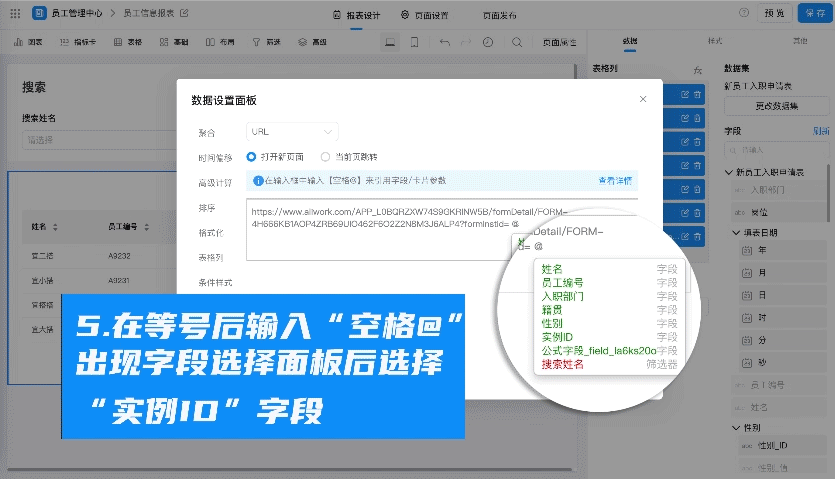Viewport: 835px width, 479px height.
Task: Click the toolbar magnifier search icon
Action: click(x=517, y=42)
